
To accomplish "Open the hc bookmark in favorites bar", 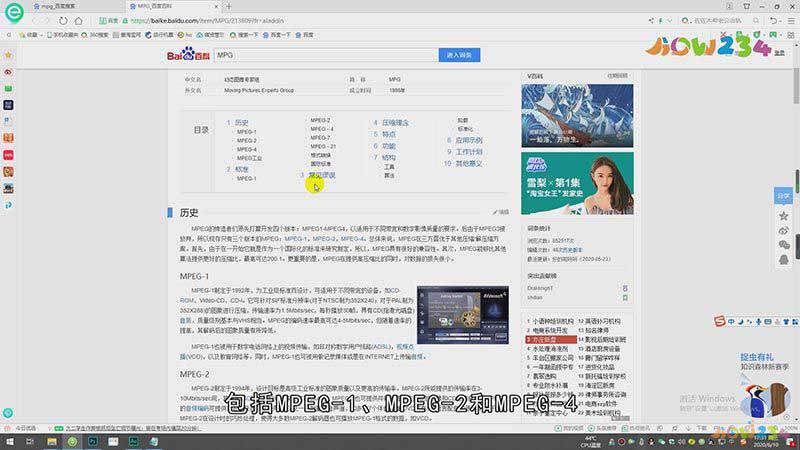I will point(185,35).
